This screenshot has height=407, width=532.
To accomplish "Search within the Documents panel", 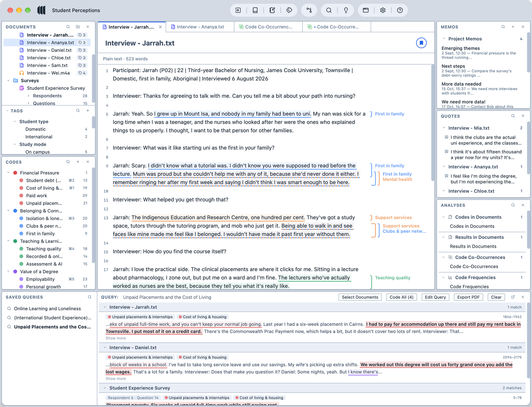I will (68, 27).
